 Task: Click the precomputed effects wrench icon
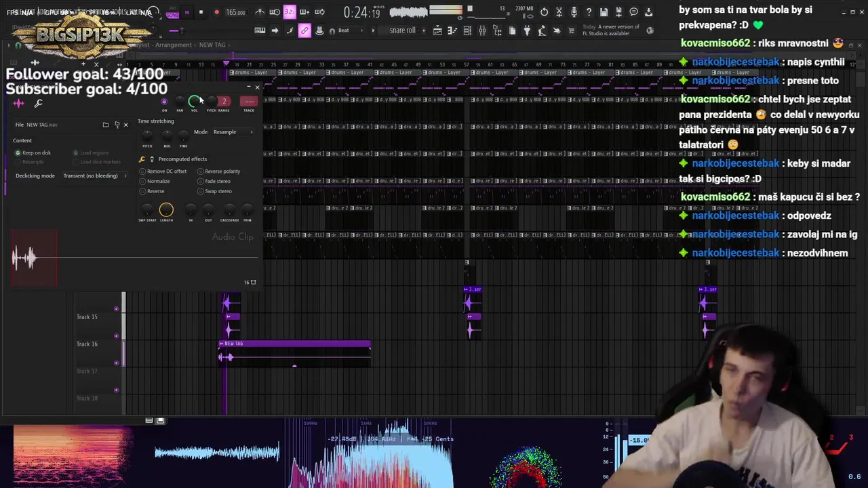coord(142,159)
